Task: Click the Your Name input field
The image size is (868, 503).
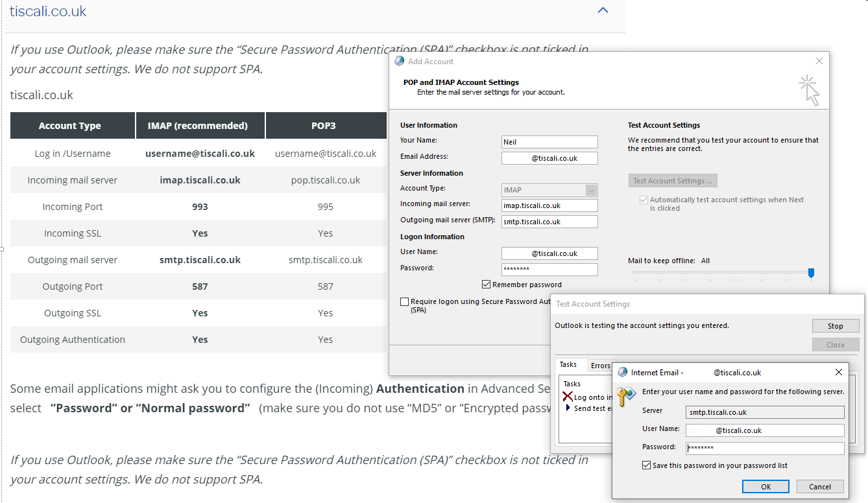Action: pyautogui.click(x=549, y=142)
